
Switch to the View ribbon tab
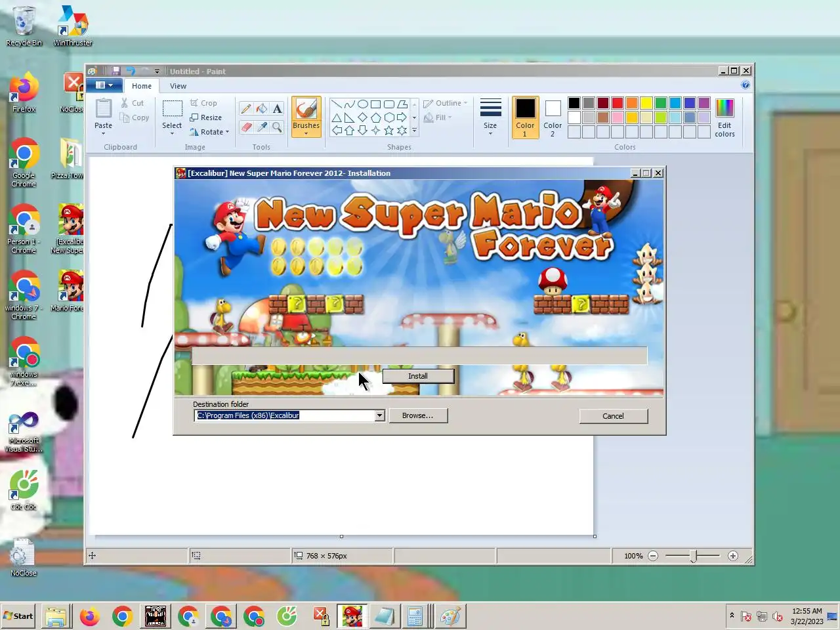178,86
